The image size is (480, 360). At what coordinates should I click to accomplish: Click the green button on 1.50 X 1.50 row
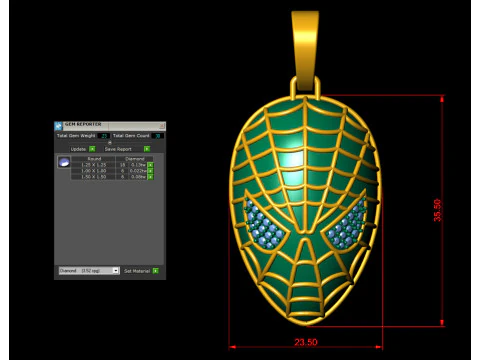pos(150,177)
